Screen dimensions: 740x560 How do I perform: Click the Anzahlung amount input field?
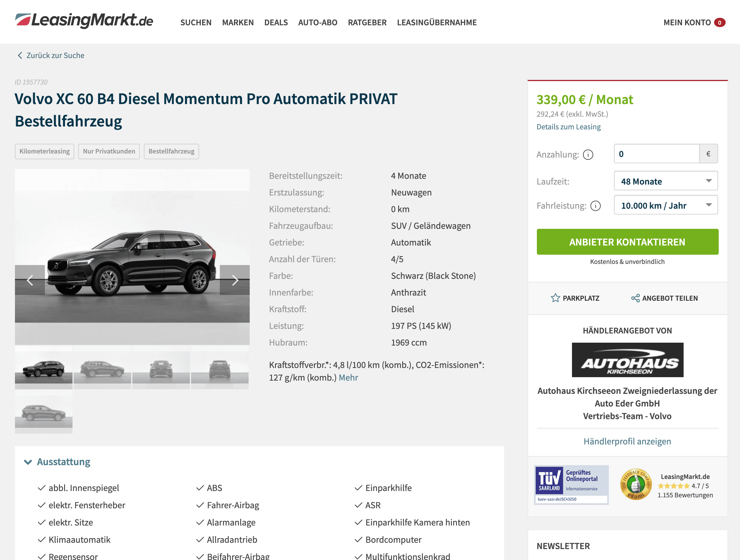point(657,154)
